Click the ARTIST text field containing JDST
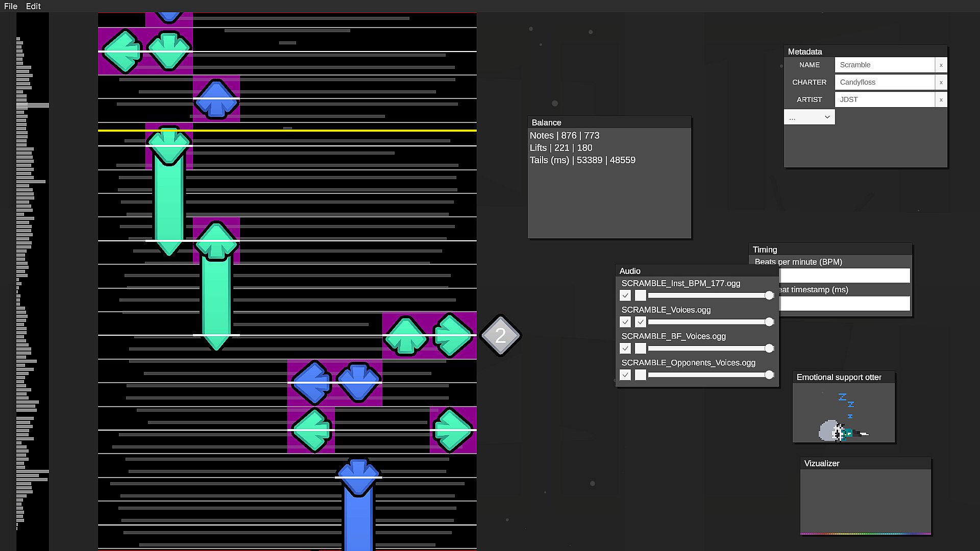This screenshot has height=551, width=980. [885, 99]
